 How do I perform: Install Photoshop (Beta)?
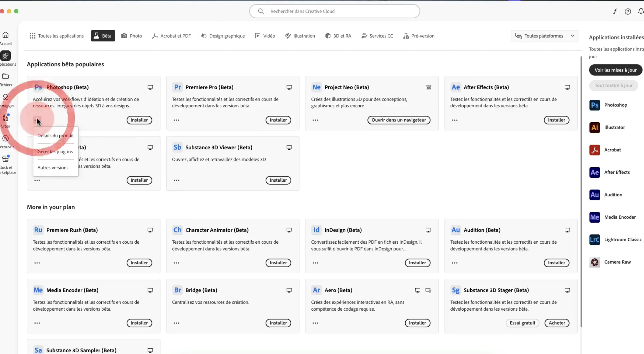coord(139,120)
